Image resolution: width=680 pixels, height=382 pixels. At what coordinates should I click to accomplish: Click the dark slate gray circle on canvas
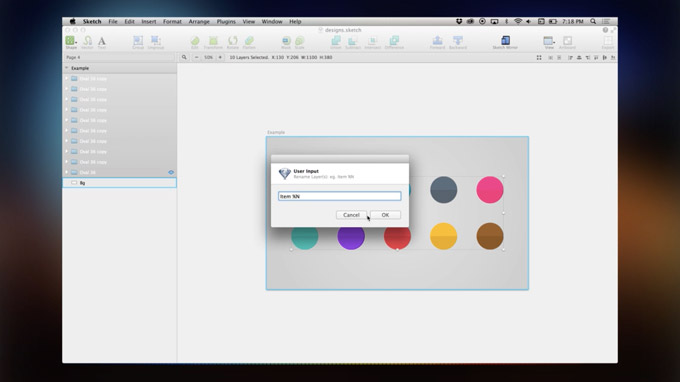(443, 189)
